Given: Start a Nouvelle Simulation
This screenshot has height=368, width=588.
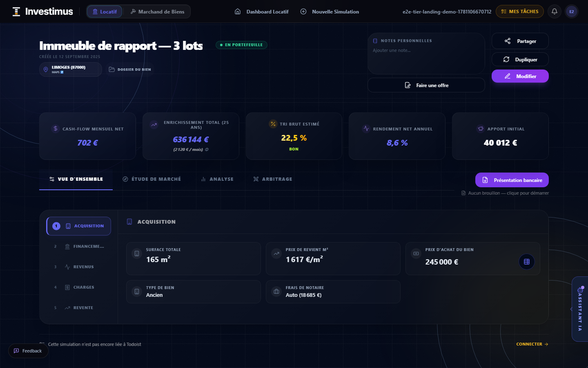Looking at the screenshot, I should 330,11.
